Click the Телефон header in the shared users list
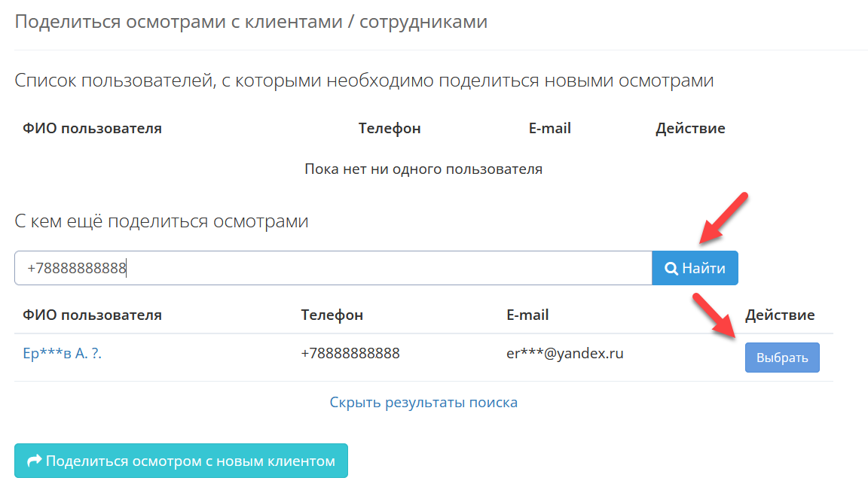 (390, 128)
